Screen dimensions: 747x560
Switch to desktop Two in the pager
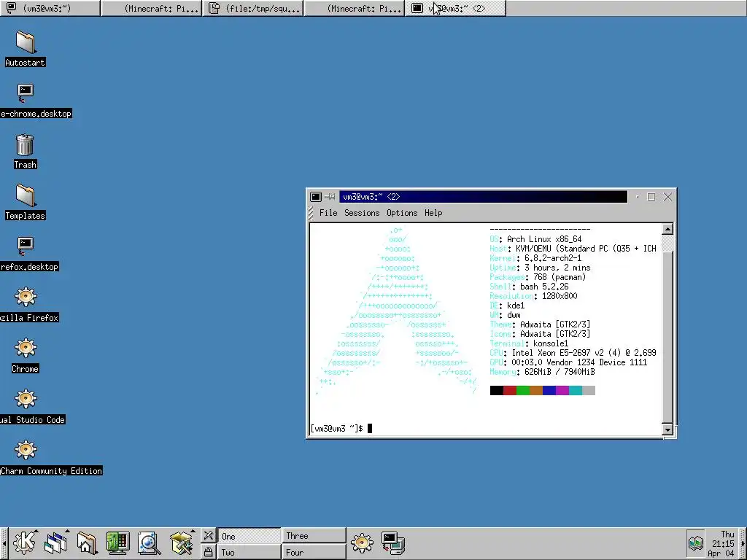tap(249, 553)
